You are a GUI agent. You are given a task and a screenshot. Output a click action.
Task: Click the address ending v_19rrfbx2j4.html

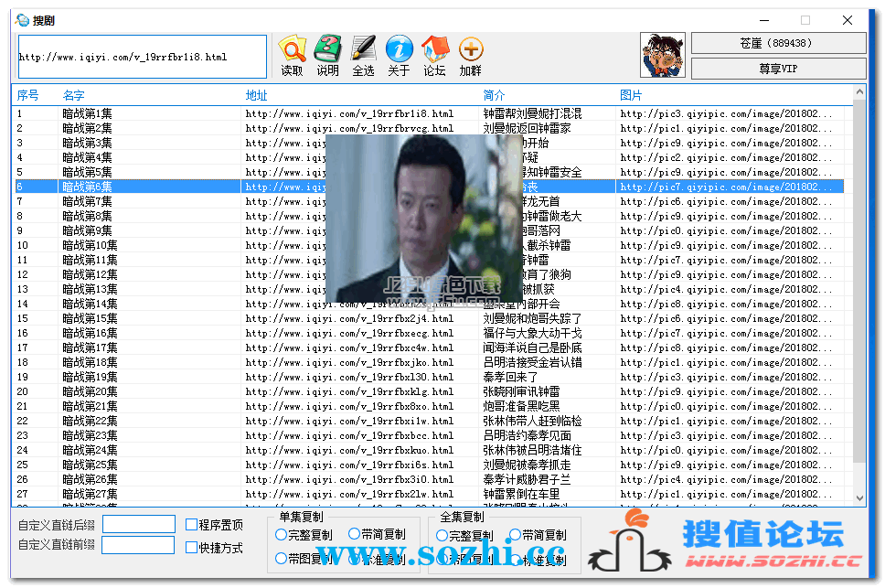pyautogui.click(x=349, y=319)
